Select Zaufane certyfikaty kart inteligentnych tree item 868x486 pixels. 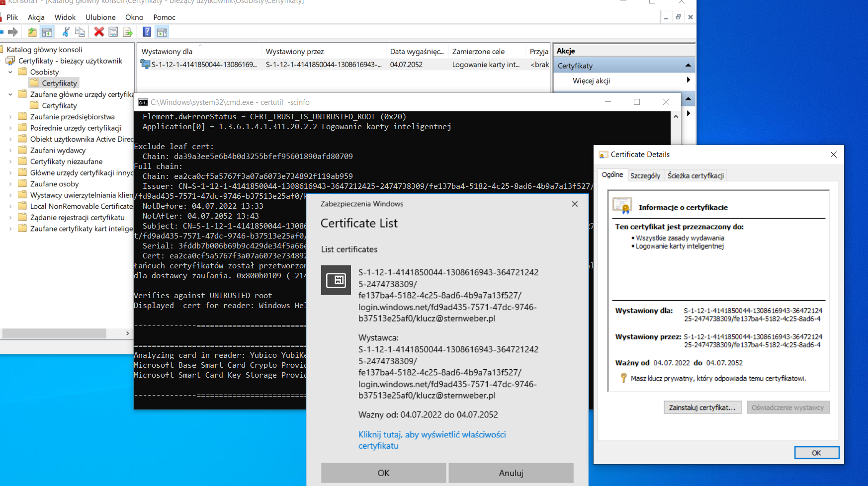point(82,229)
